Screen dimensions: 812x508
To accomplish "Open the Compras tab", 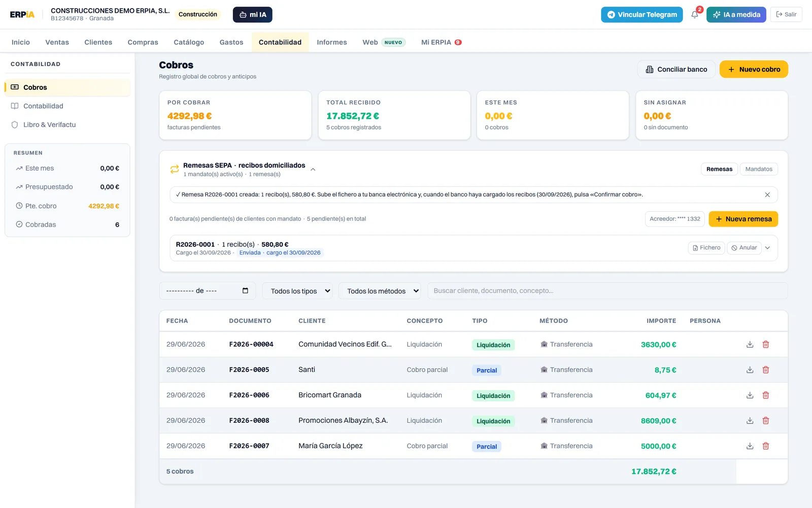I will (143, 42).
